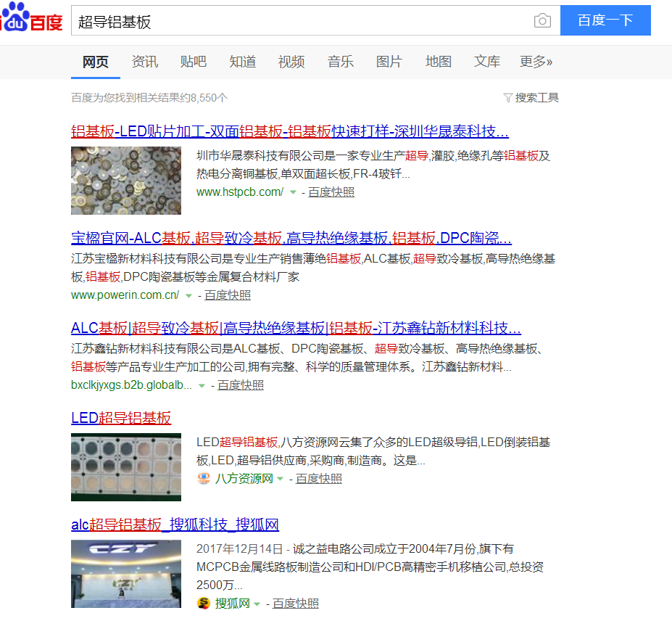The width and height of the screenshot is (672, 621).
Task: Open the 江苏鑫钻新材料科技 result title
Action: coord(296,328)
